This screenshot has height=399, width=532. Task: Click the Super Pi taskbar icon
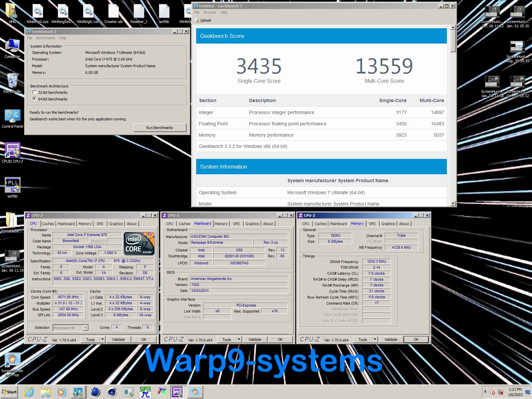pyautogui.click(x=145, y=392)
